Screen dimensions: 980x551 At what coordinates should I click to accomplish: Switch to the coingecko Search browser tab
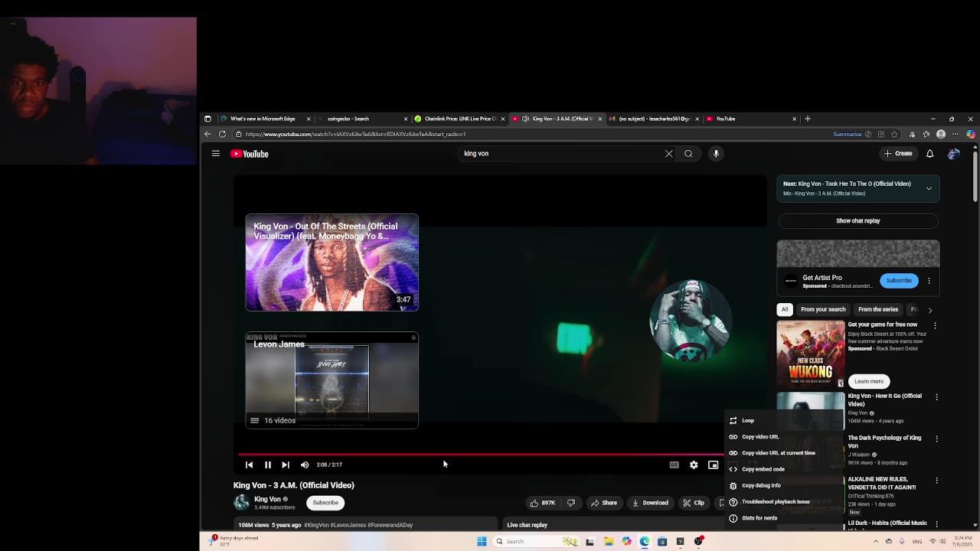pyautogui.click(x=361, y=119)
